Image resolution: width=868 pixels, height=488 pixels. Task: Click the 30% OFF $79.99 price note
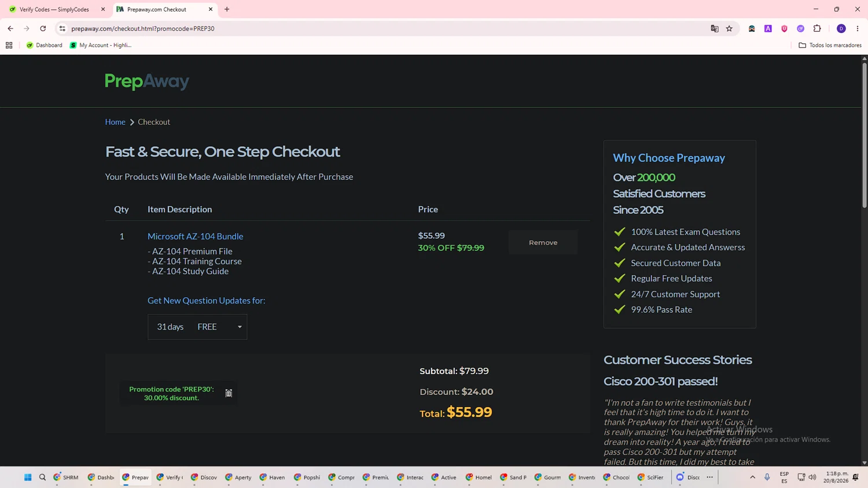coord(451,248)
